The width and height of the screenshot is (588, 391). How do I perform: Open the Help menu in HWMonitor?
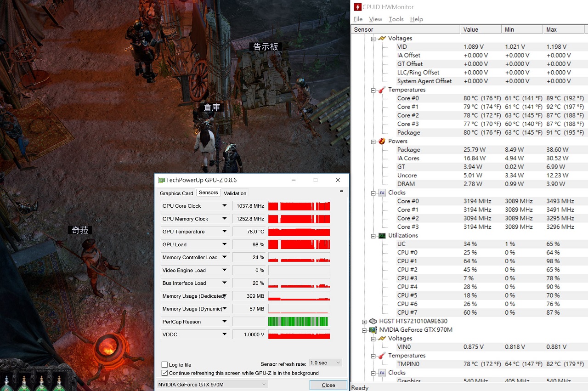coord(416,19)
